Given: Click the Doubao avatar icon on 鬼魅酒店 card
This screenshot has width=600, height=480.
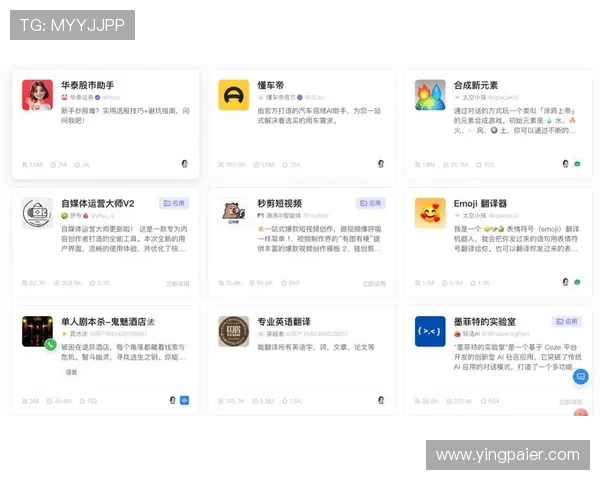Looking at the screenshot, I should coord(173,400).
